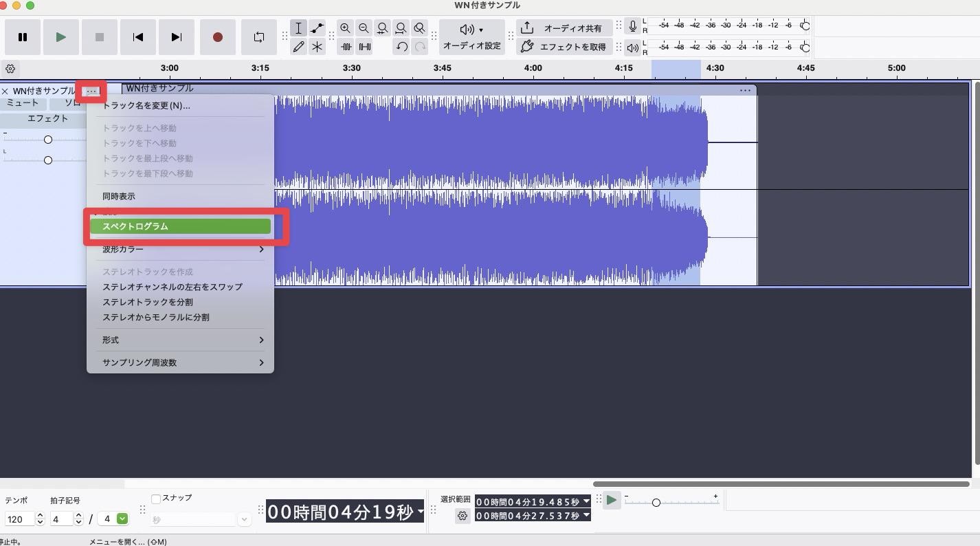Viewport: 980px width, 546px height.
Task: Click the Zoom In magnifier icon
Action: point(345,28)
